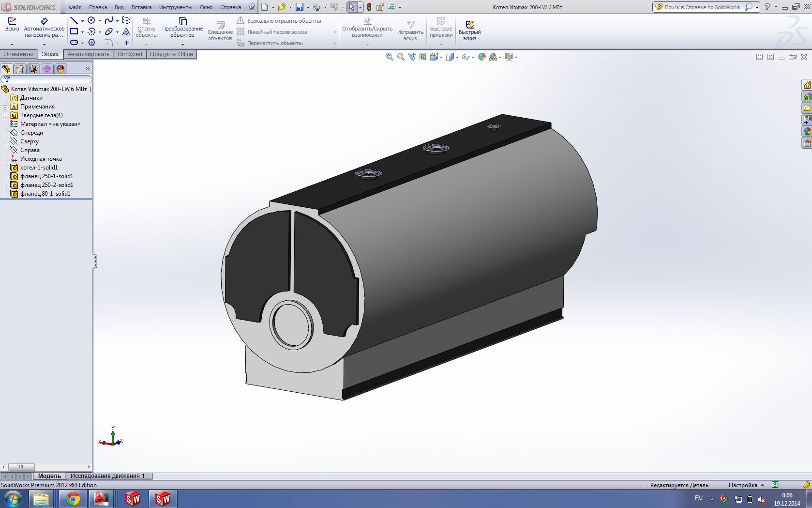Click Переместить объекты button
The width and height of the screenshot is (812, 508).
tap(270, 43)
